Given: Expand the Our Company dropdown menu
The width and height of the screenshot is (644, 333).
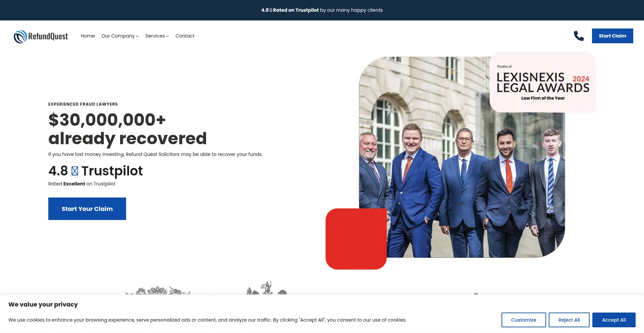Looking at the screenshot, I should (x=120, y=36).
